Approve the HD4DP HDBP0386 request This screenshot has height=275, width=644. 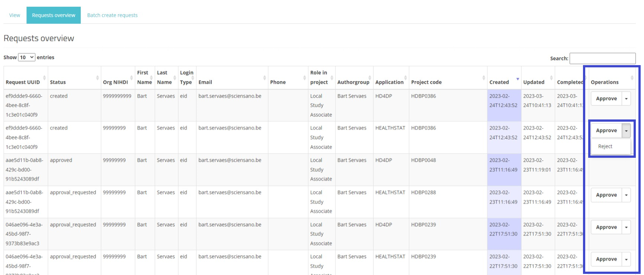click(606, 99)
